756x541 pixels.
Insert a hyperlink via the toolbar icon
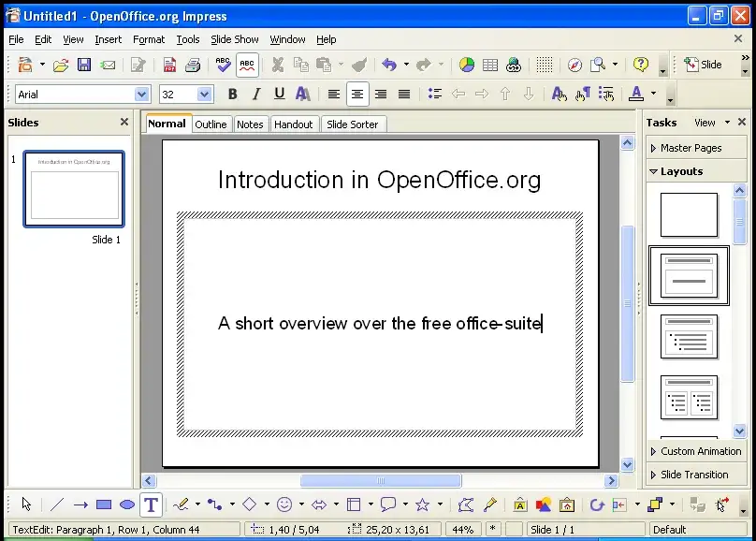point(514,66)
